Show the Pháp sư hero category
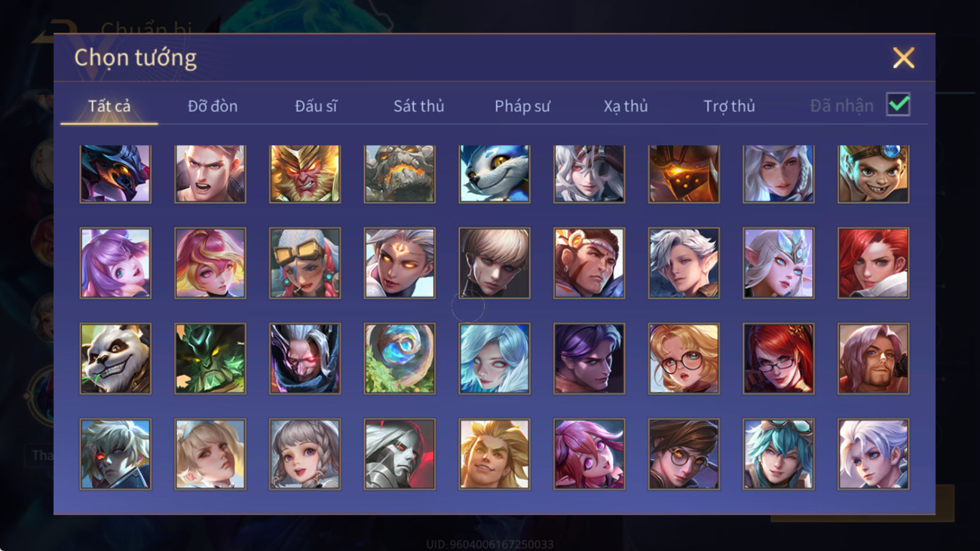This screenshot has width=980, height=551. [x=522, y=106]
